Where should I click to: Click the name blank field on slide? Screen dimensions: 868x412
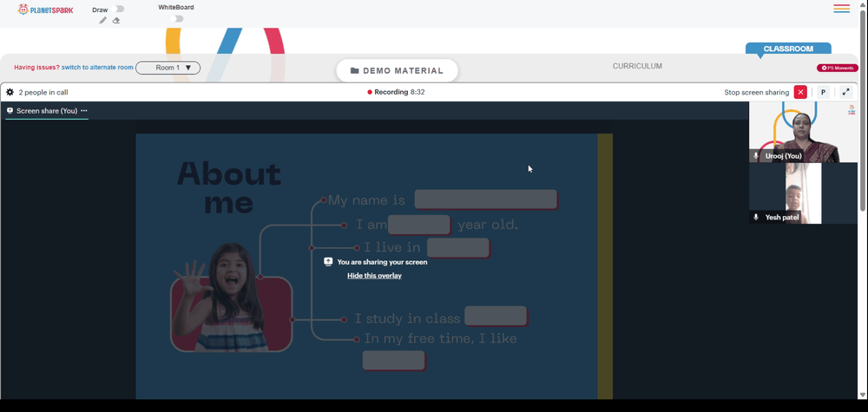click(485, 199)
